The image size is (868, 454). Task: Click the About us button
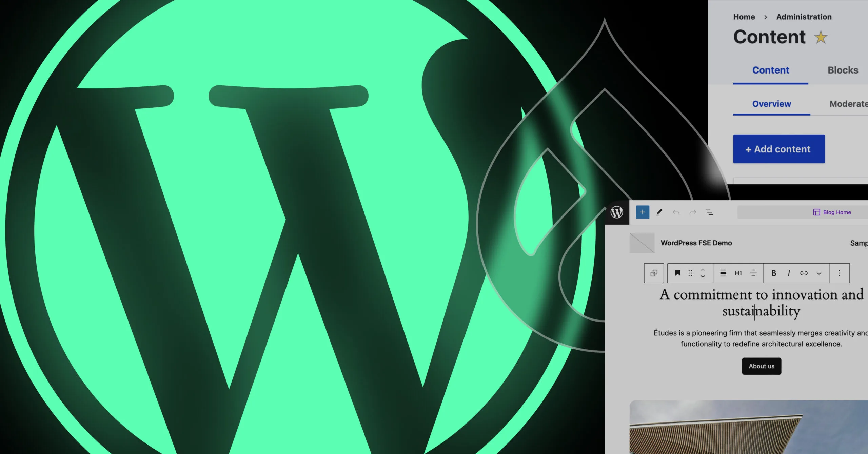coord(762,366)
